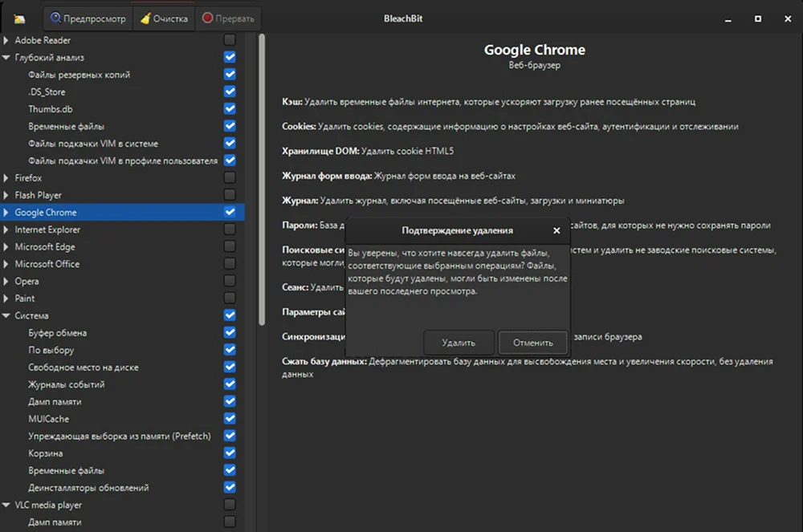Toggle the Firefox checkbox

click(230, 178)
